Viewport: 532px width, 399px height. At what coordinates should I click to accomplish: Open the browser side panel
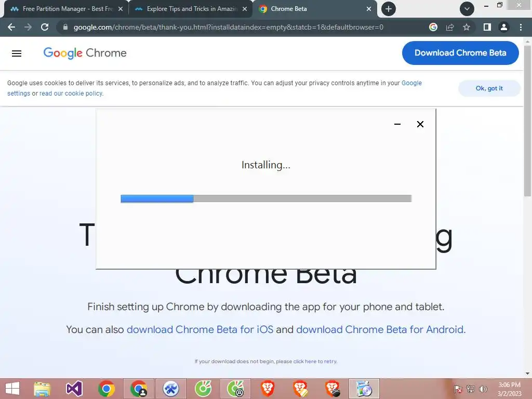[x=487, y=27]
